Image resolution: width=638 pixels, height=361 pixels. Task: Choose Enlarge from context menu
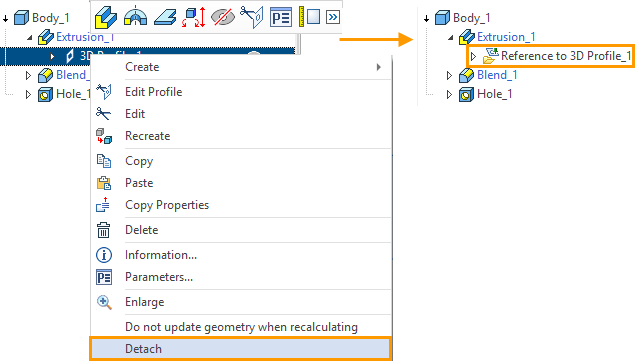(x=240, y=302)
